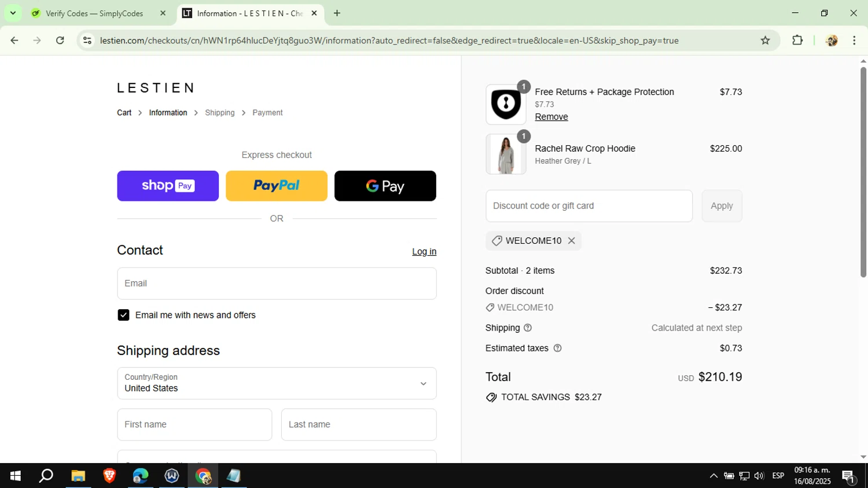868x488 pixels.
Task: Click the LESTIEN store logo
Action: (x=156, y=88)
